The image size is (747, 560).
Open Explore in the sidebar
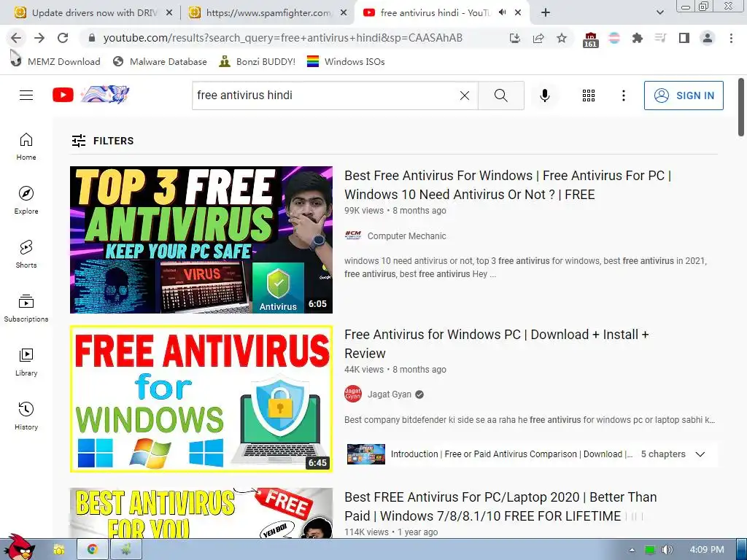coord(26,201)
